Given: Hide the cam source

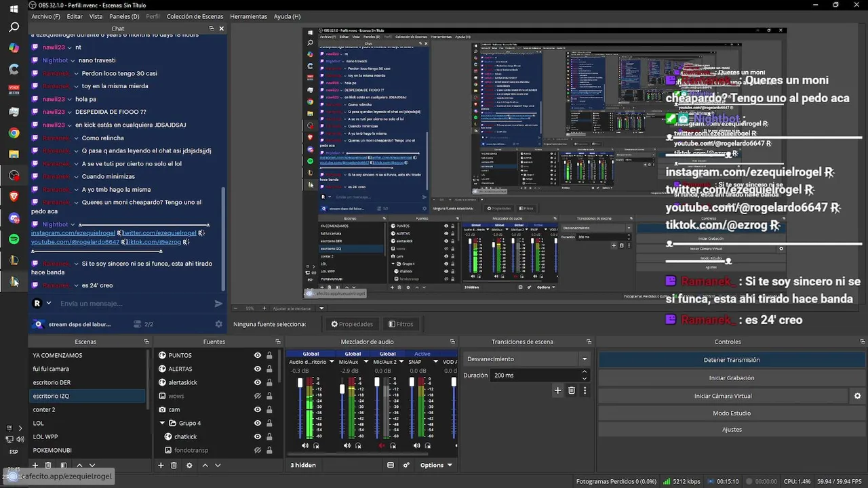Looking at the screenshot, I should (x=258, y=409).
